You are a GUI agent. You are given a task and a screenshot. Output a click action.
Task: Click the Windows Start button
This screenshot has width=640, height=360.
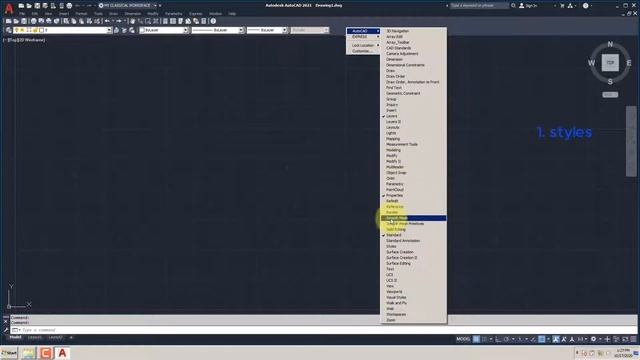pos(9,353)
